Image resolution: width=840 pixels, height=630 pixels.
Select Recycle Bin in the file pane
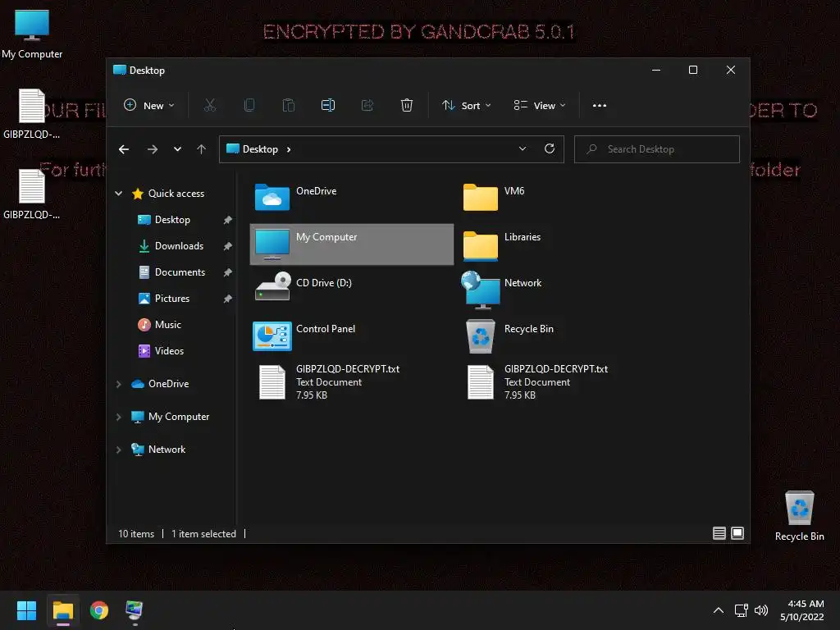pos(559,336)
